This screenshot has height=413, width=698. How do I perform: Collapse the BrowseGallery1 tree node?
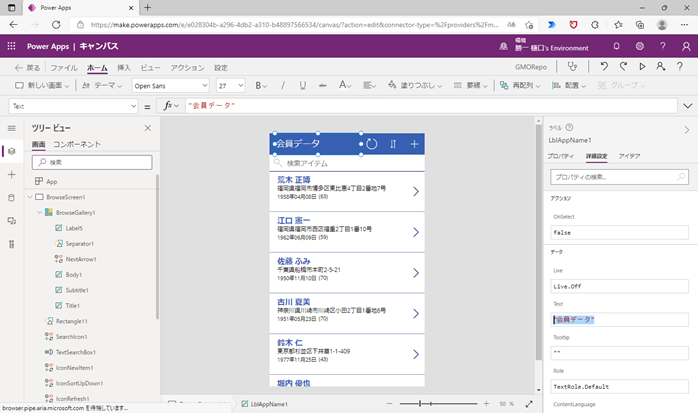click(40, 212)
